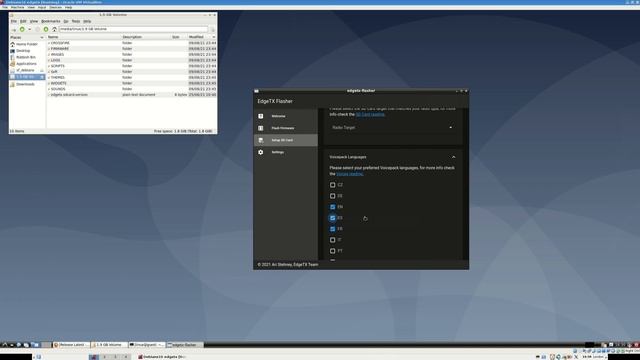This screenshot has width=640, height=360.
Task: Open Welcome page icon in EdgeTX Flasher sidebar
Action: click(260, 116)
